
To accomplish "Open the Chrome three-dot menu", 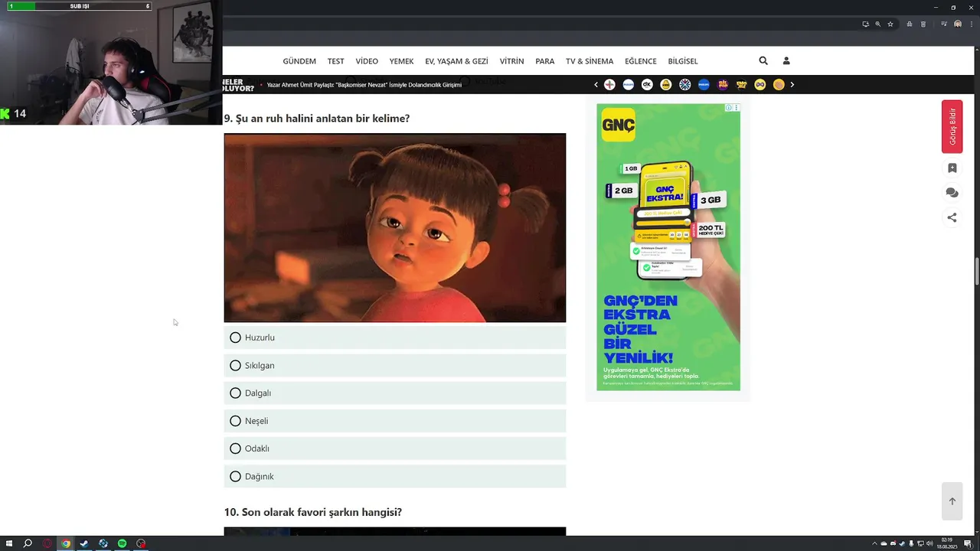I will pos(970,24).
